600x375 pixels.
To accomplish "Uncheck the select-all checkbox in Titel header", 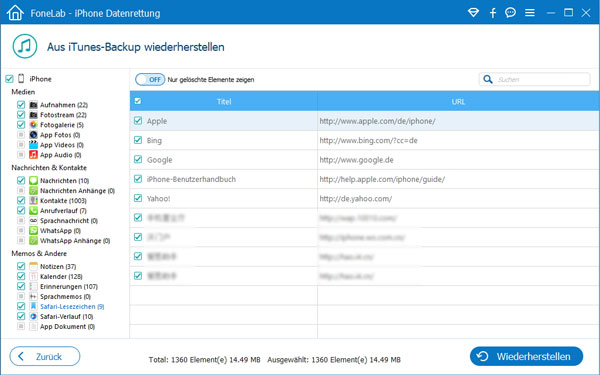I will [x=138, y=101].
